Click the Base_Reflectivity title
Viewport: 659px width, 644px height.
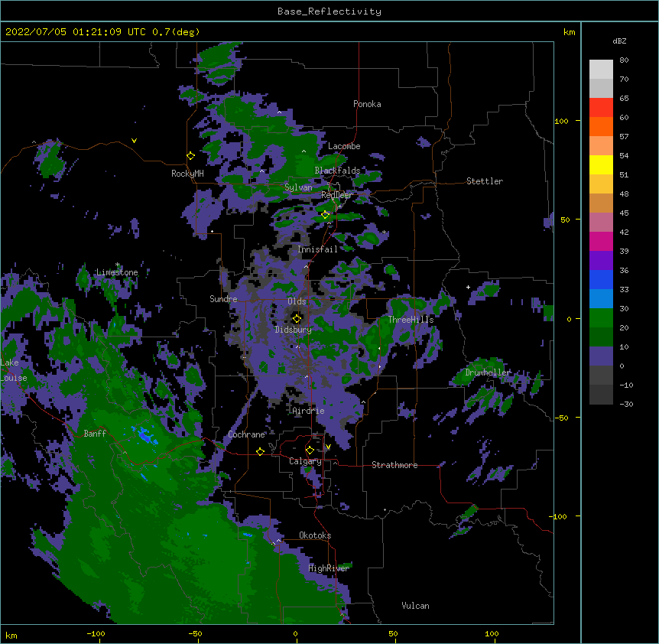tap(329, 11)
